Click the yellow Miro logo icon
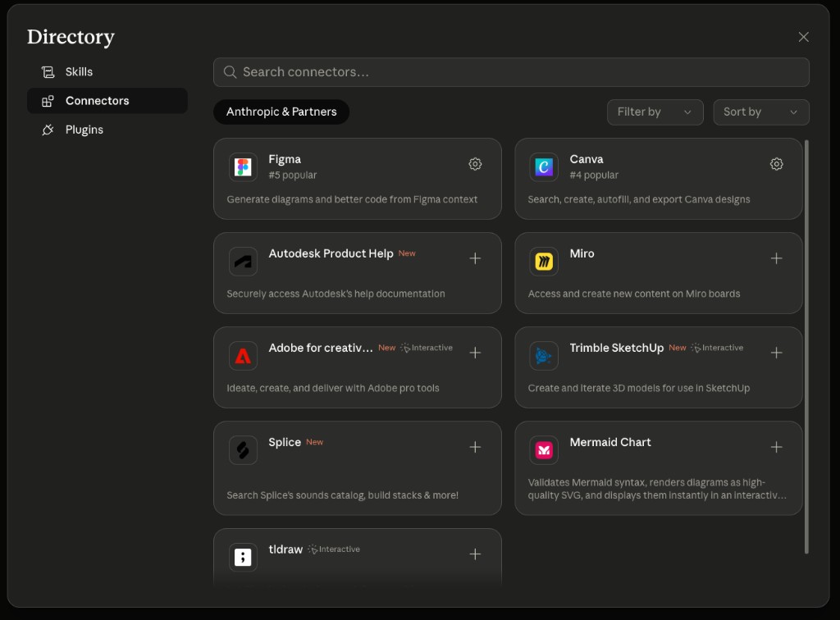 click(x=544, y=262)
